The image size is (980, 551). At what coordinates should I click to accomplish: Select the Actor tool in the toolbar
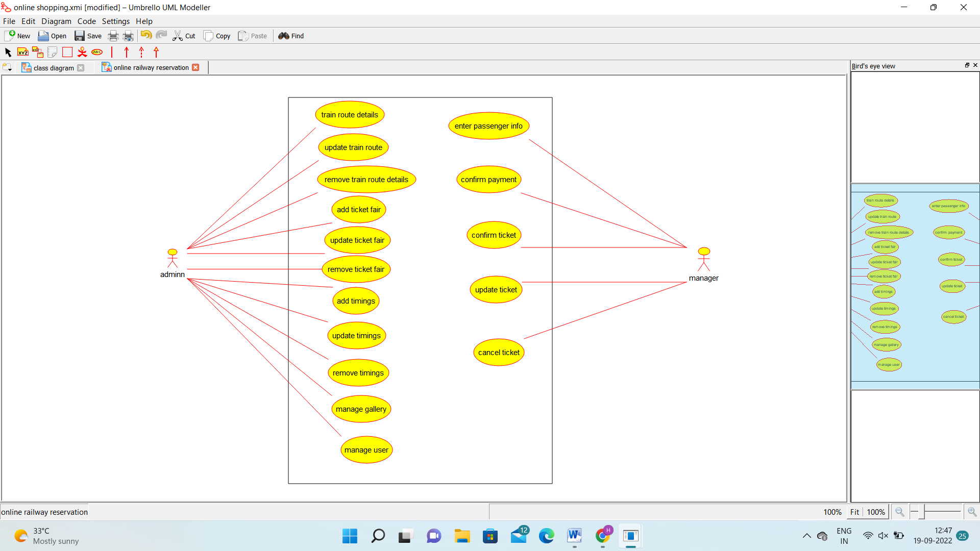coord(82,52)
